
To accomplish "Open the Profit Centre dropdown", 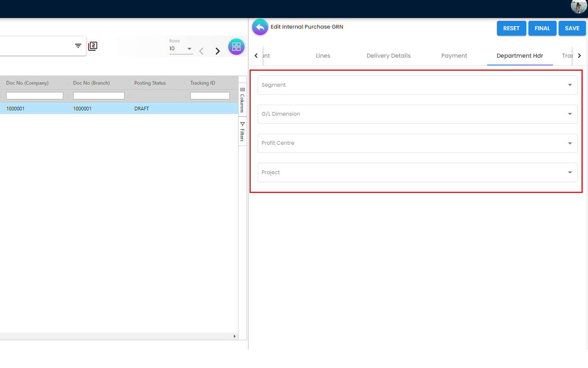I will point(417,143).
